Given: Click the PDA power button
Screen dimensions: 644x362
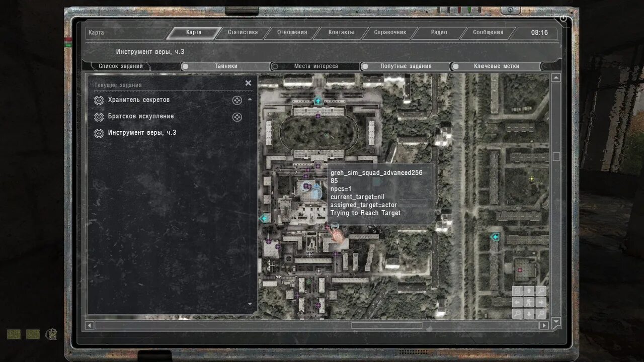Looking at the screenshot, I should point(562,19).
